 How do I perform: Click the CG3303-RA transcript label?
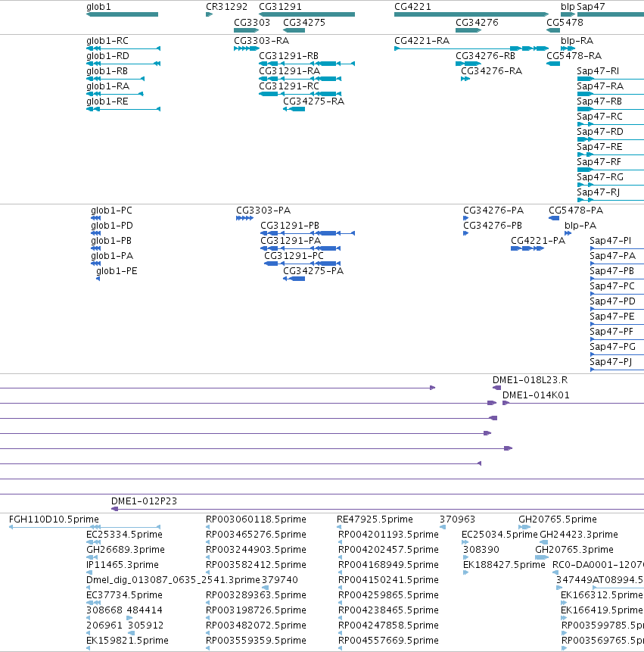coord(261,41)
